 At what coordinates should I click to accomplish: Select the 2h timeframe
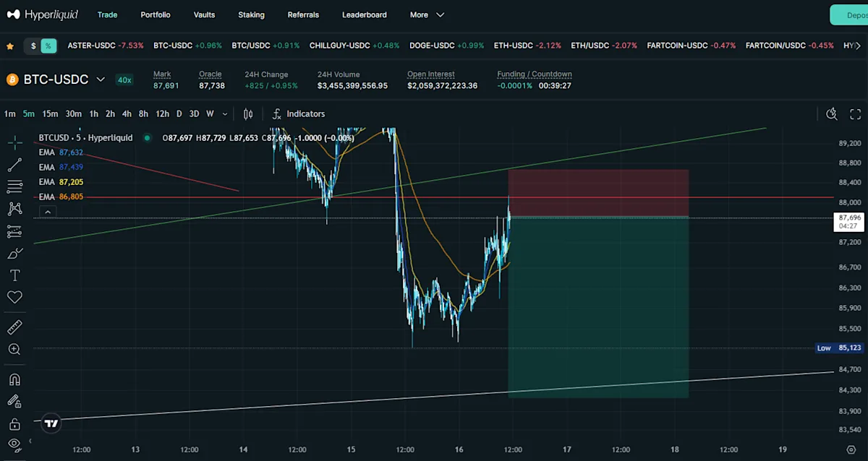click(x=110, y=113)
